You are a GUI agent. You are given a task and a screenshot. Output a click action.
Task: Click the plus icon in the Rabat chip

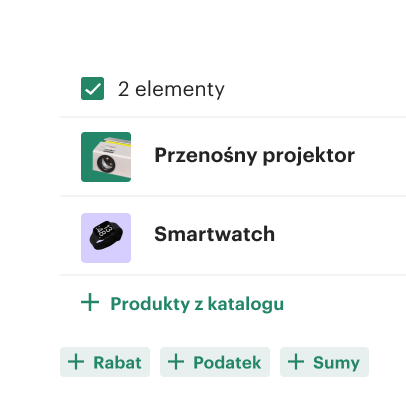76,362
